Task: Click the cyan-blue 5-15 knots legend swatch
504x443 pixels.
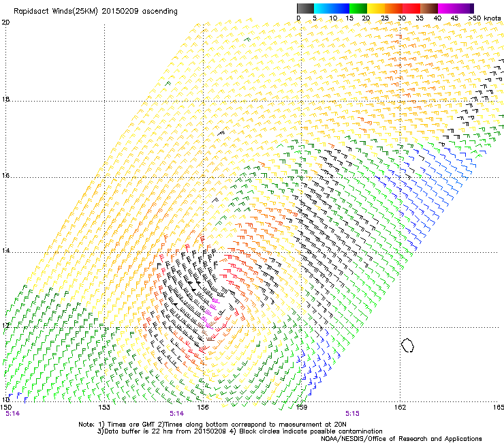Action: [x=332, y=8]
